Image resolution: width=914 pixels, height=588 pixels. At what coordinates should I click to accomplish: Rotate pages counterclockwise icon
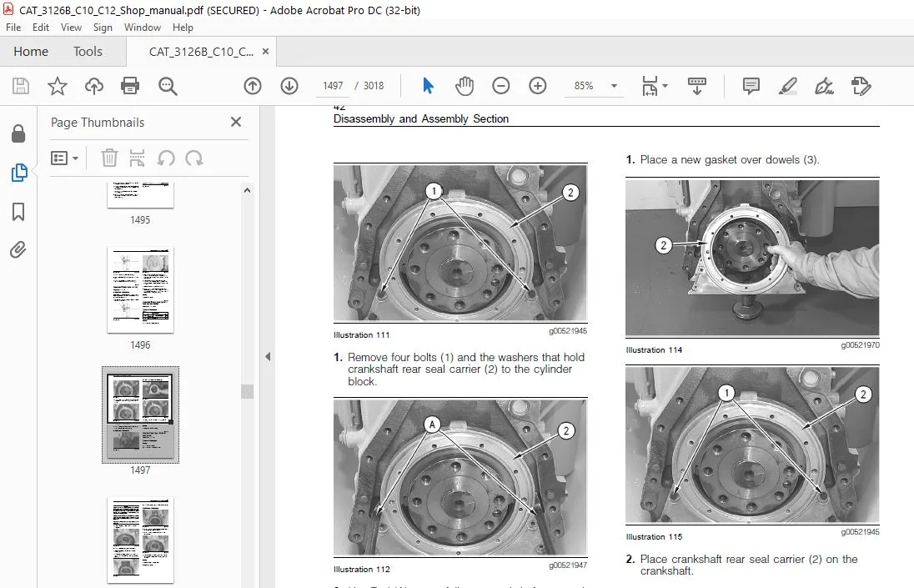166,158
